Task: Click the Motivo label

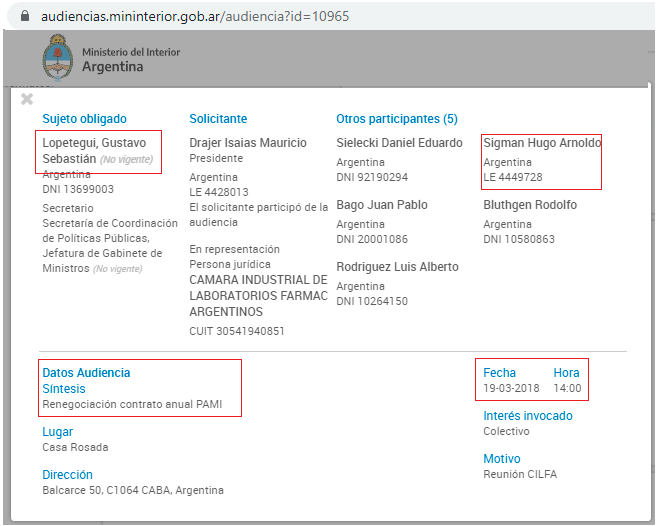Action: coord(502,459)
